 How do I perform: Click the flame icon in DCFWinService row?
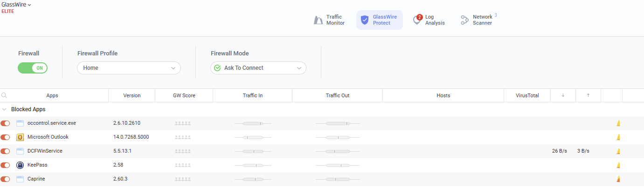[618, 151]
